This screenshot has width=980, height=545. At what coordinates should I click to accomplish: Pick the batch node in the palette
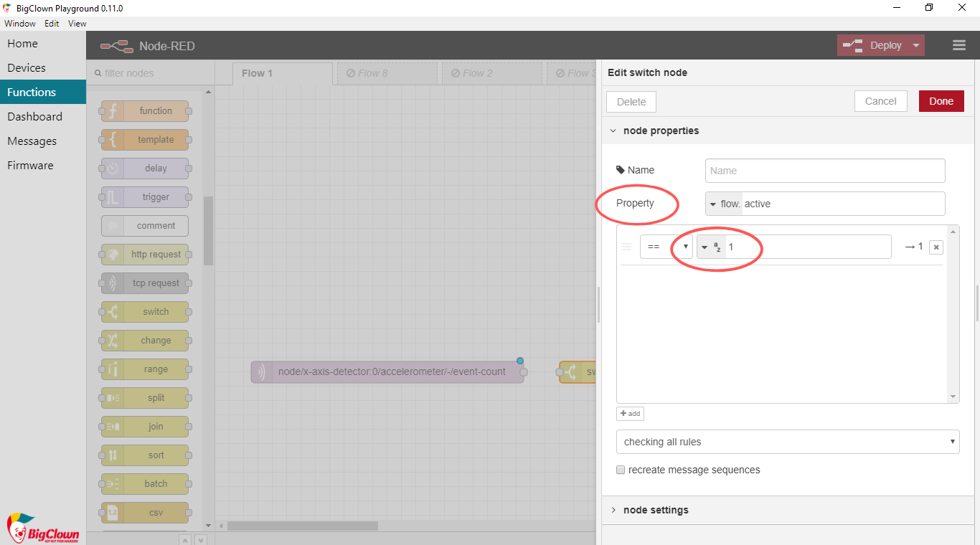[145, 484]
